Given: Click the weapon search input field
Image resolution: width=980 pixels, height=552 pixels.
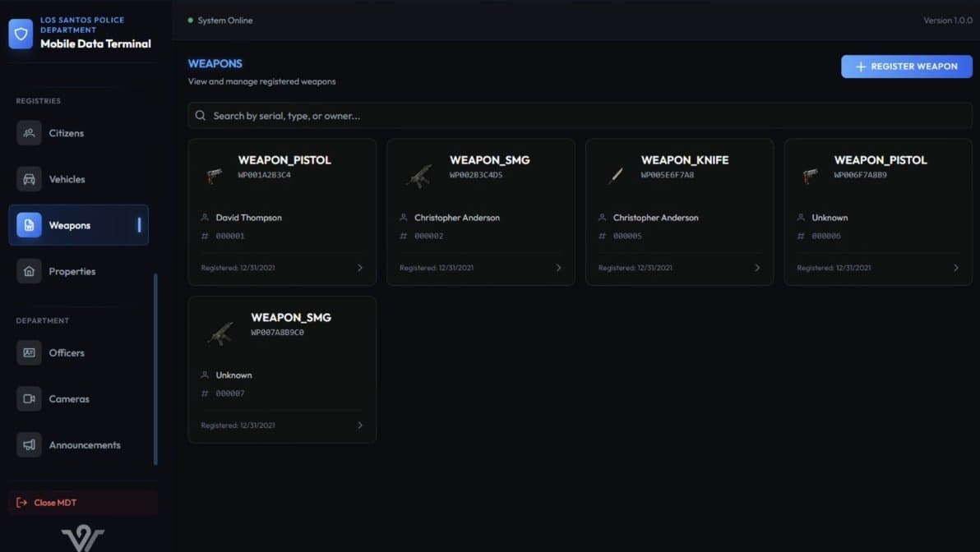Looking at the screenshot, I should click(580, 116).
